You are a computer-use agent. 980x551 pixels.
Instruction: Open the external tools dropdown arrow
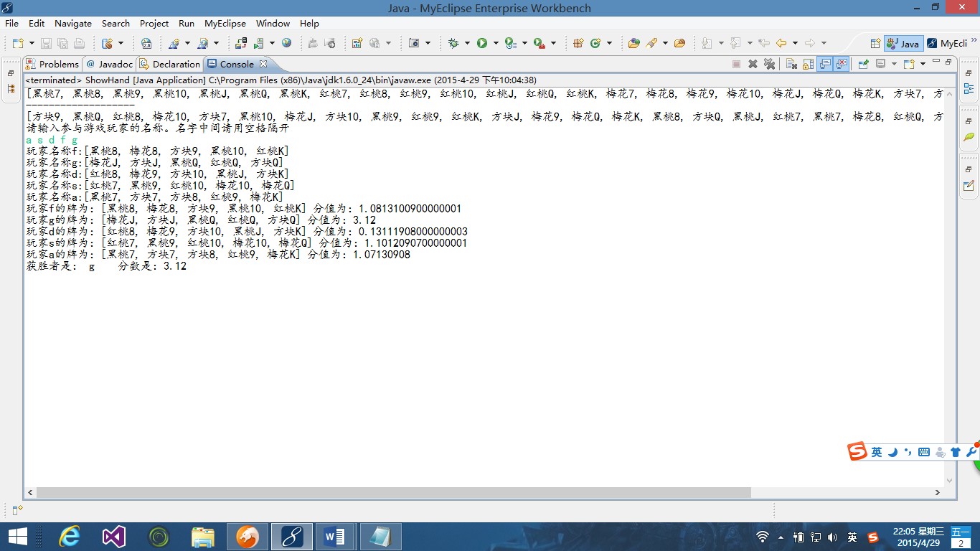pos(553,43)
